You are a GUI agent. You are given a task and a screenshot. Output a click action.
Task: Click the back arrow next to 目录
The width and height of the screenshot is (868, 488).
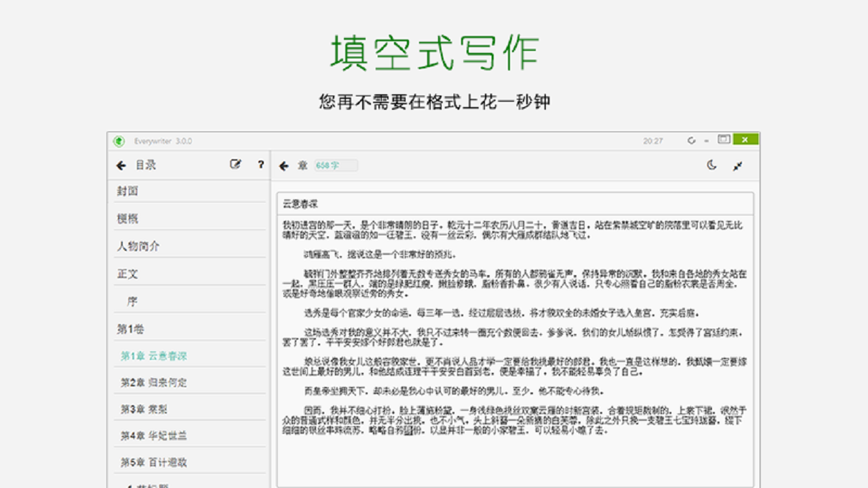pos(121,165)
